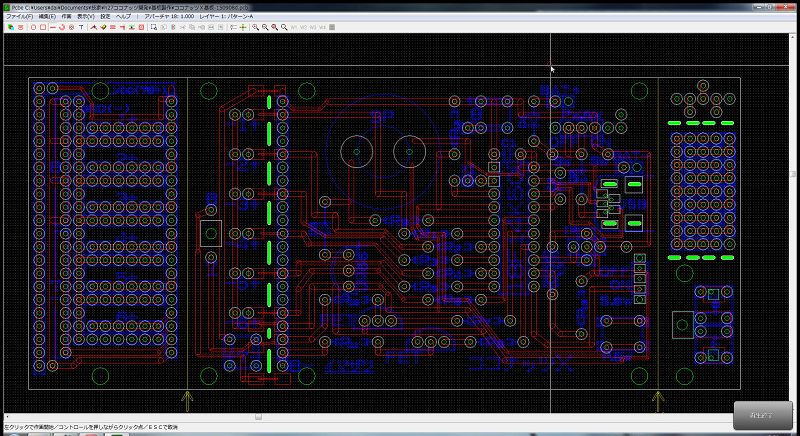
Task: Click the last magnifier zoom icon
Action: (x=284, y=27)
